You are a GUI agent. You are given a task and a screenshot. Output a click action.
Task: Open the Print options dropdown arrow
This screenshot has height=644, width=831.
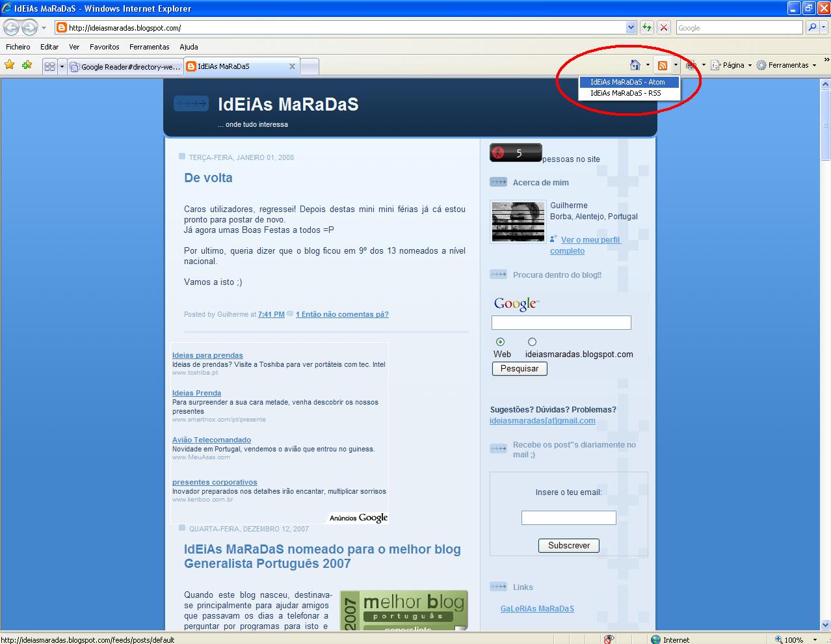tap(704, 65)
